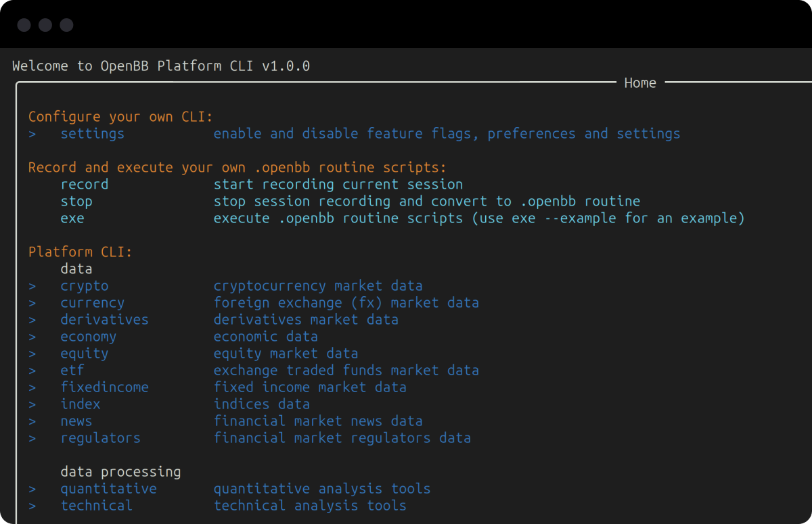Select the derivatives market data command
This screenshot has width=812, height=524.
click(x=104, y=319)
